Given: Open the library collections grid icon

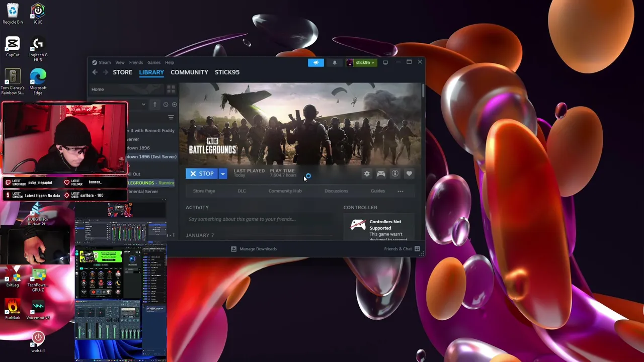Looking at the screenshot, I should 171,89.
